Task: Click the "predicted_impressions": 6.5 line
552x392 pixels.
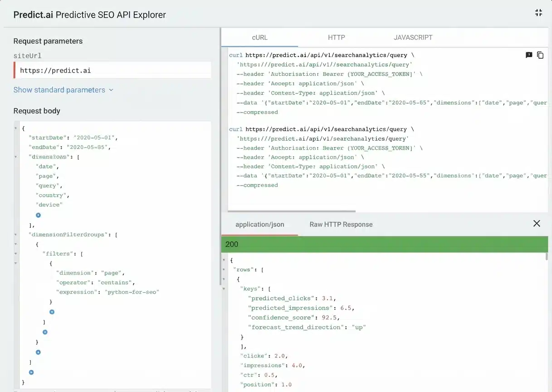Action: click(301, 308)
